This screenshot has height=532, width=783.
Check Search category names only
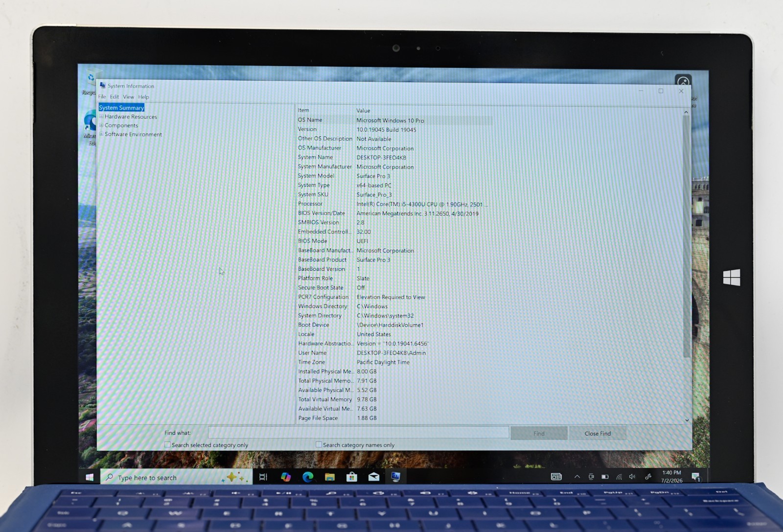[x=319, y=444]
